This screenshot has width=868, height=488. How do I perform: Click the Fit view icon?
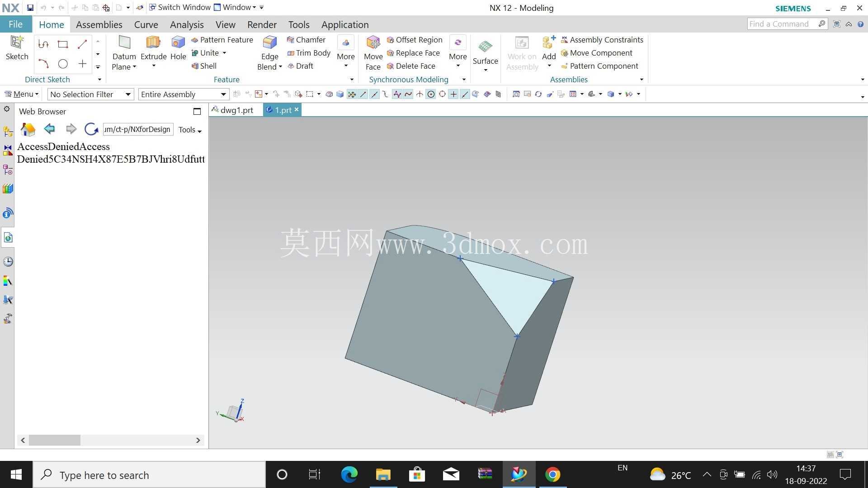(x=516, y=94)
